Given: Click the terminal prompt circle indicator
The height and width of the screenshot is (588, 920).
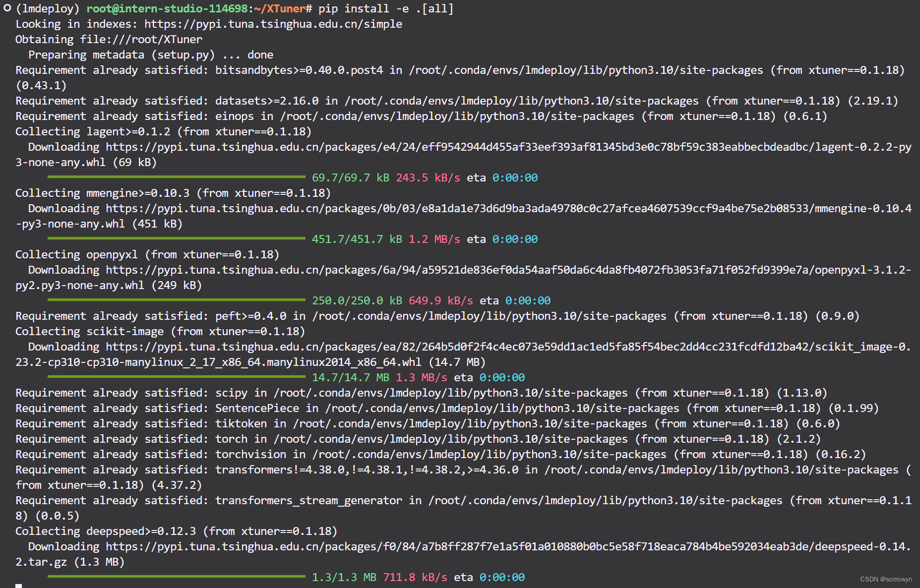Looking at the screenshot, I should click(7, 8).
